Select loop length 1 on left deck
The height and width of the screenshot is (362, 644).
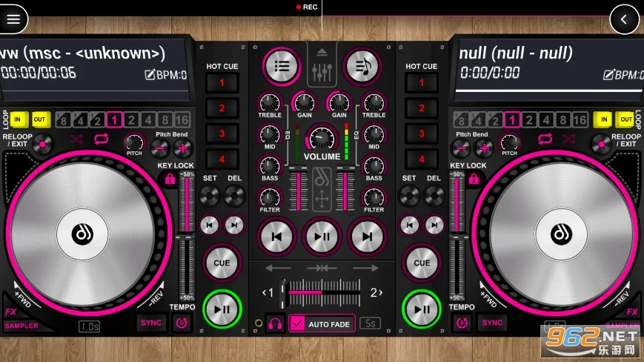pyautogui.click(x=114, y=120)
